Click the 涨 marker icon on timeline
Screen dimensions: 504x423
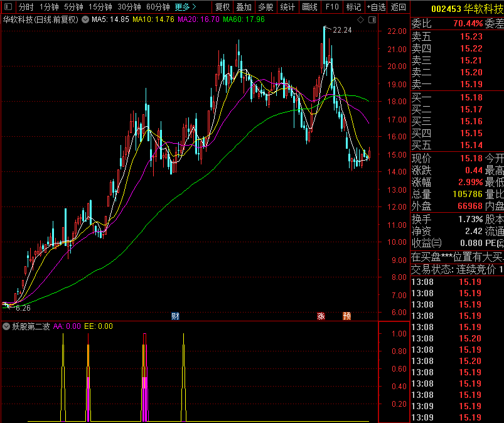coord(321,316)
